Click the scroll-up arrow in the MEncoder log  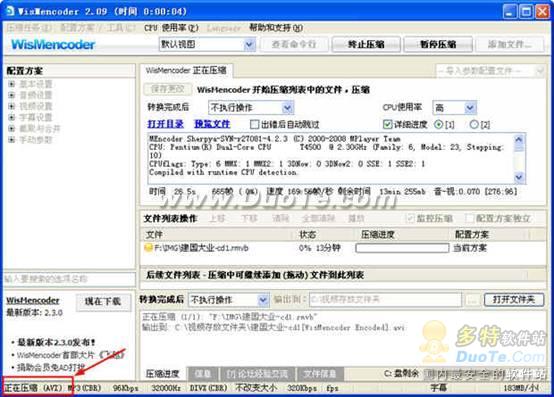coord(519,139)
